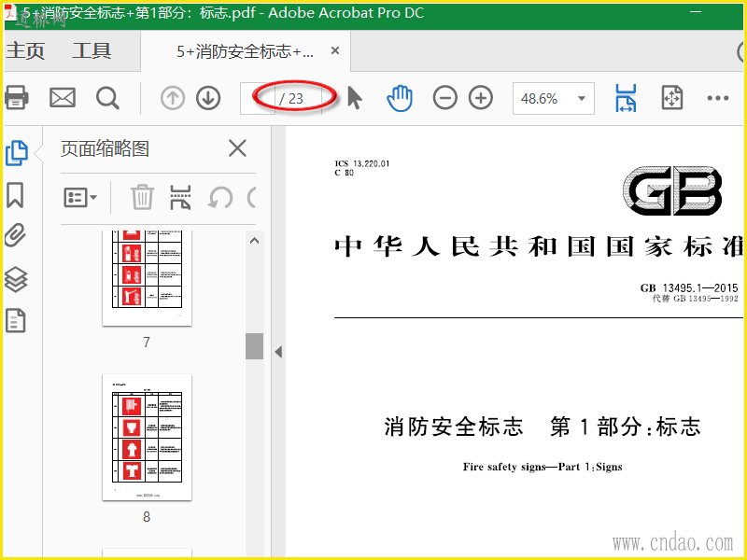Select the 5+消防安全标志 document tab
Viewport: 747px width, 560px height.
tap(245, 51)
